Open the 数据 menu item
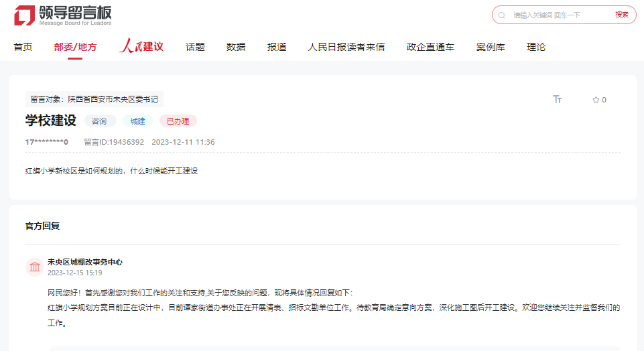The image size is (644, 351). [236, 47]
